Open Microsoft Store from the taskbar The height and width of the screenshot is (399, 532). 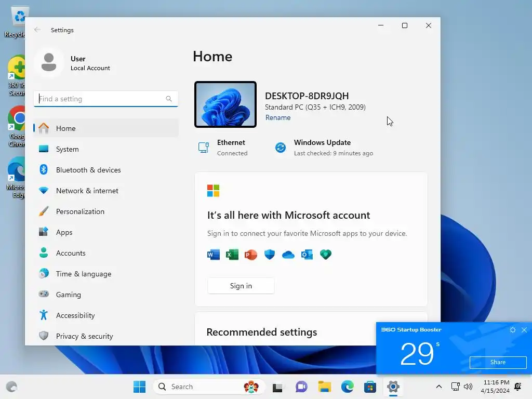tap(370, 387)
